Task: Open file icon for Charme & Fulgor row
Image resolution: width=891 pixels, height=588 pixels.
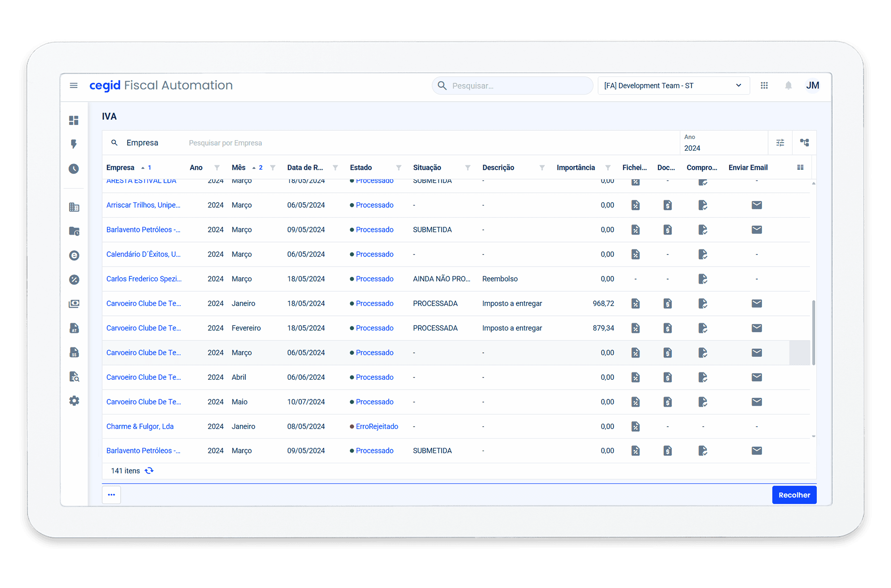Action: pos(635,426)
